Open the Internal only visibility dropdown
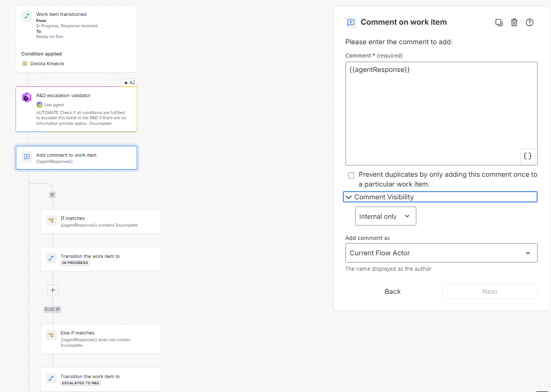 385,216
